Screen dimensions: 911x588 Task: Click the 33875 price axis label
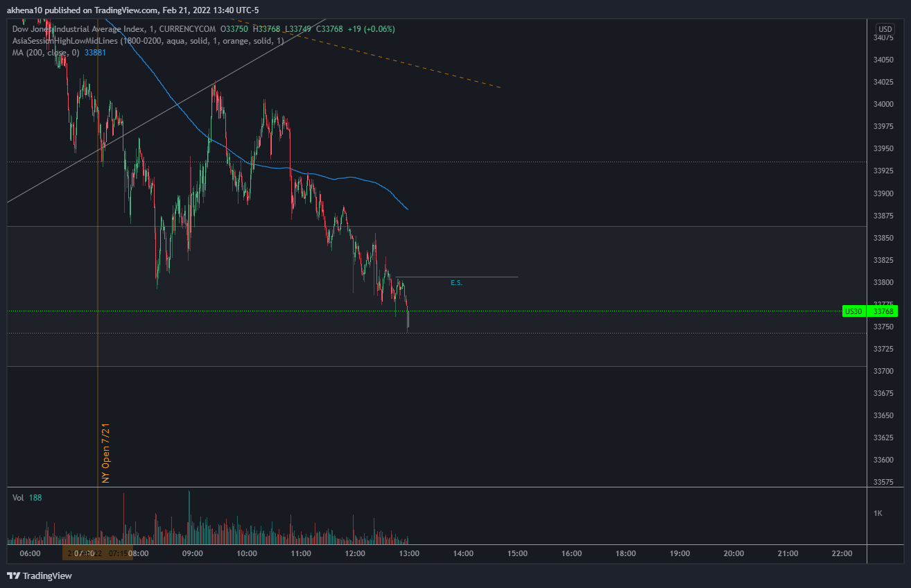coord(883,216)
